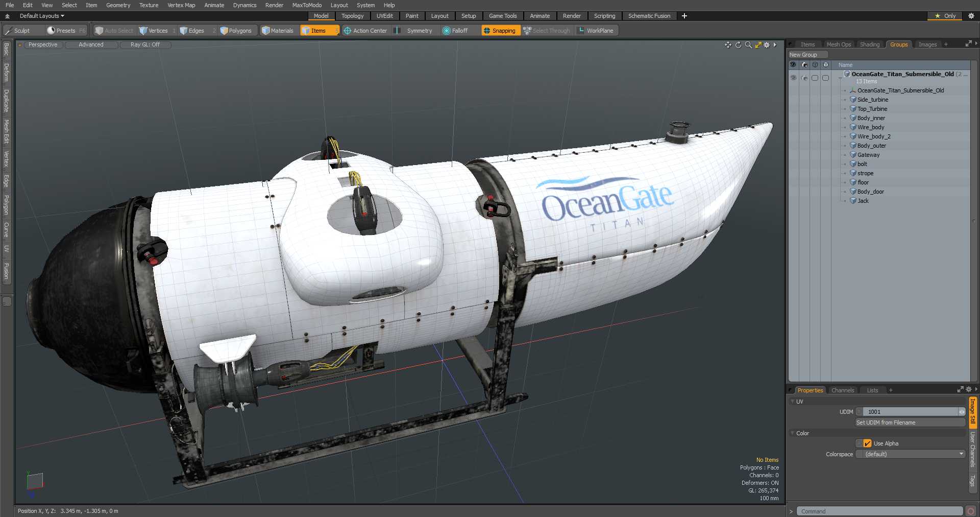Open the Image Still vertical tab

coord(973,412)
